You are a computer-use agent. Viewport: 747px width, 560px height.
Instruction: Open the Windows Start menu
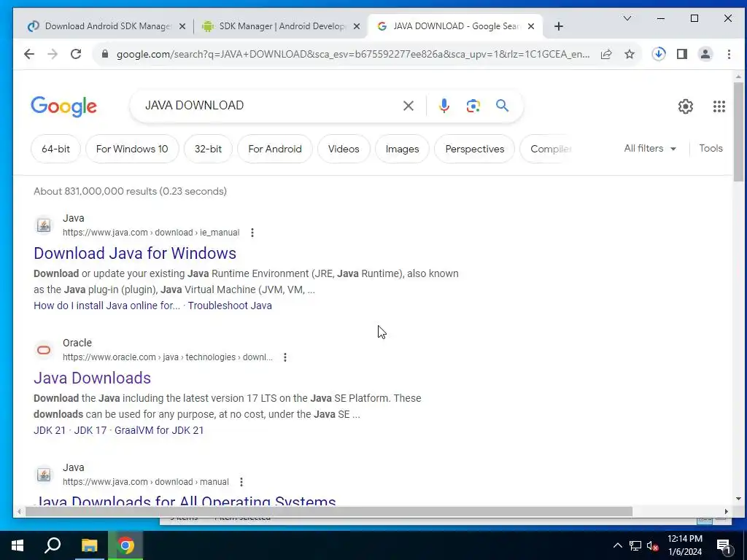click(18, 545)
